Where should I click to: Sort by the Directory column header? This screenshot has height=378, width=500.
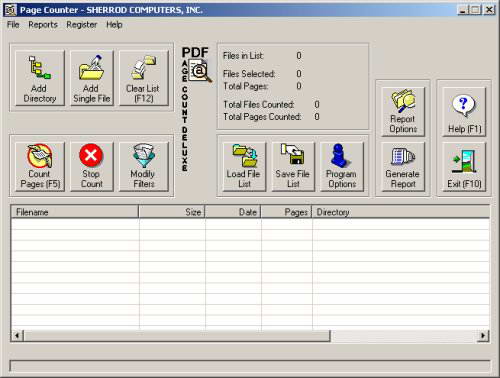[401, 212]
